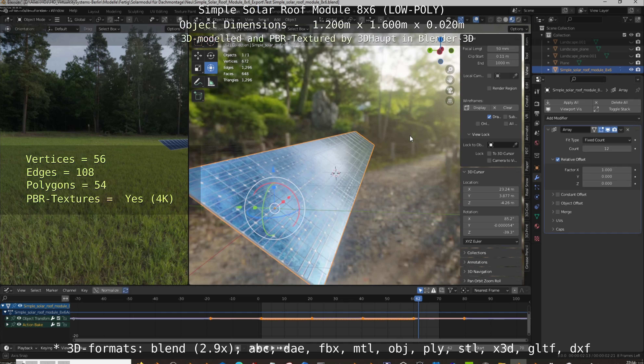
Task: Select the Annotate pencil tool
Action: [x=198, y=82]
